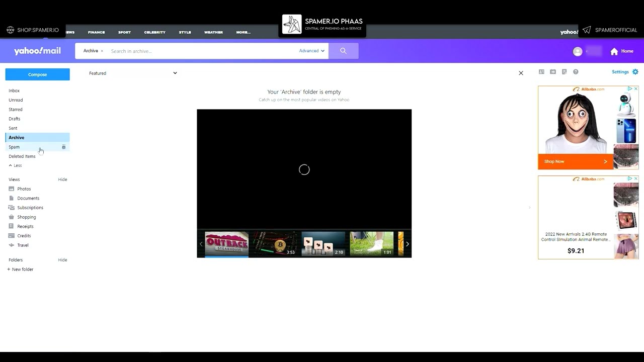Image resolution: width=644 pixels, height=362 pixels.
Task: Hide the Views section
Action: (62, 179)
